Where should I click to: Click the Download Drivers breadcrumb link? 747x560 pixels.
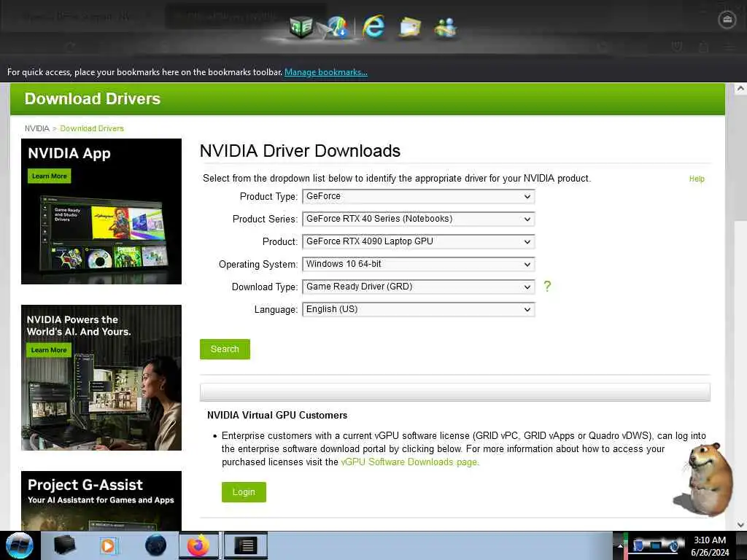coord(92,128)
